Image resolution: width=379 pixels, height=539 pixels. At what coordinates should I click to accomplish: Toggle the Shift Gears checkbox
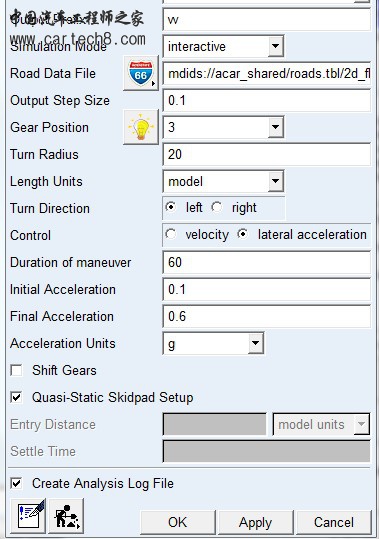tap(16, 371)
